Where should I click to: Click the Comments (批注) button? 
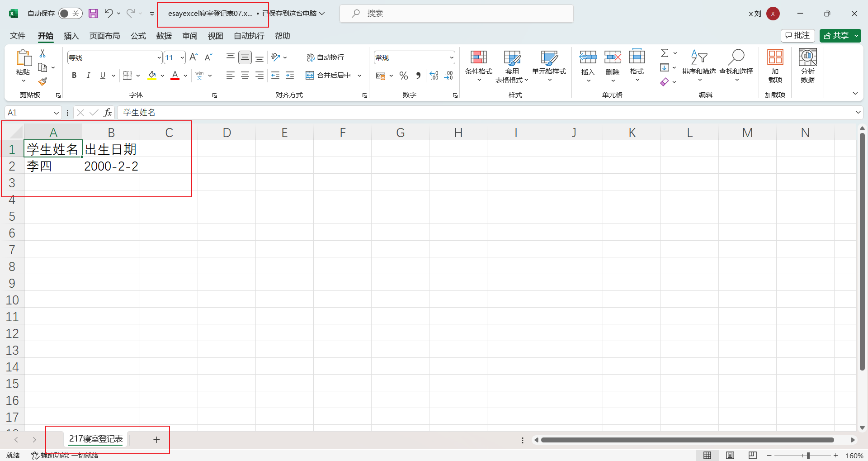click(x=797, y=36)
